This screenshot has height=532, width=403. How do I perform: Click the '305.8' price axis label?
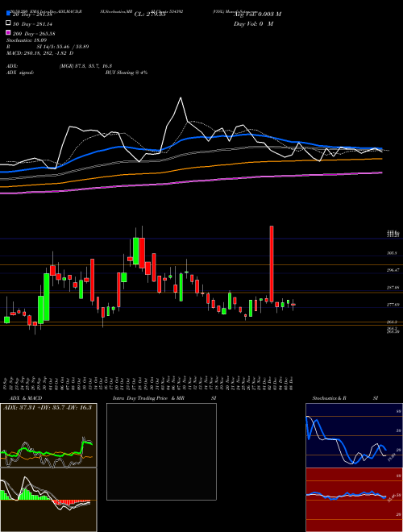coord(393,253)
